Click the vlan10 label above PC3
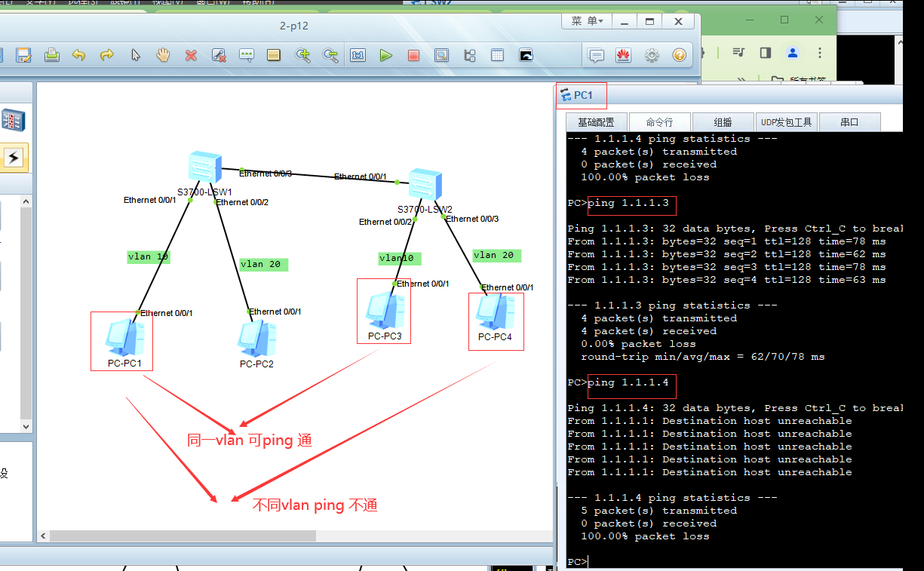This screenshot has height=571, width=924. tap(399, 259)
